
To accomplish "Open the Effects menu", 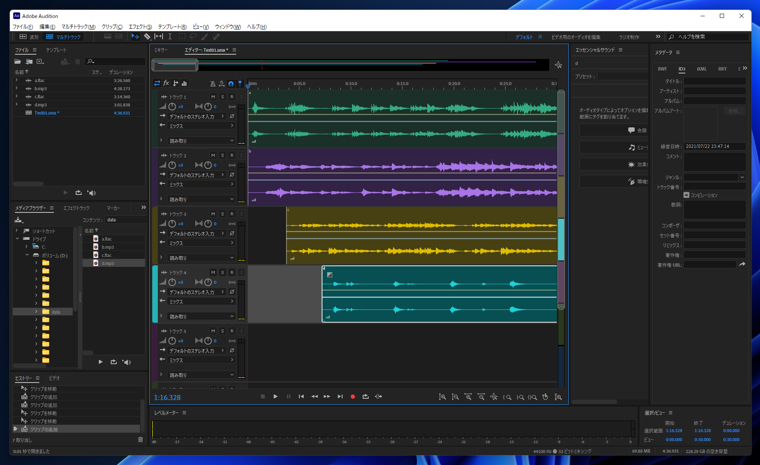I will pyautogui.click(x=140, y=27).
